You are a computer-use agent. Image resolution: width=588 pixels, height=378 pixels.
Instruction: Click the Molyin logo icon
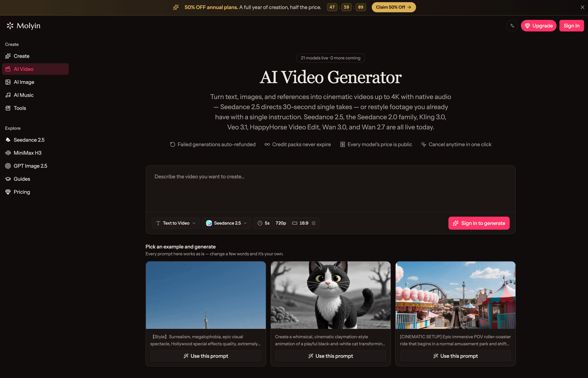[x=10, y=25]
